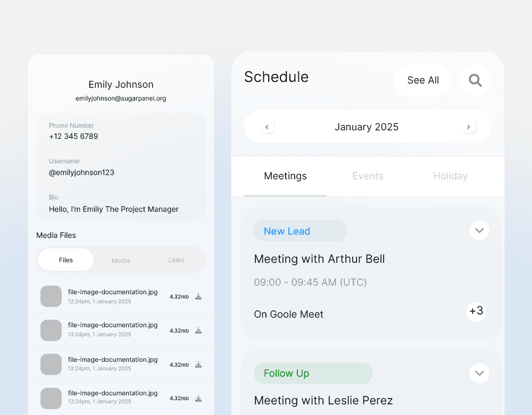Switch to the Events tab
The image size is (532, 415).
point(368,176)
